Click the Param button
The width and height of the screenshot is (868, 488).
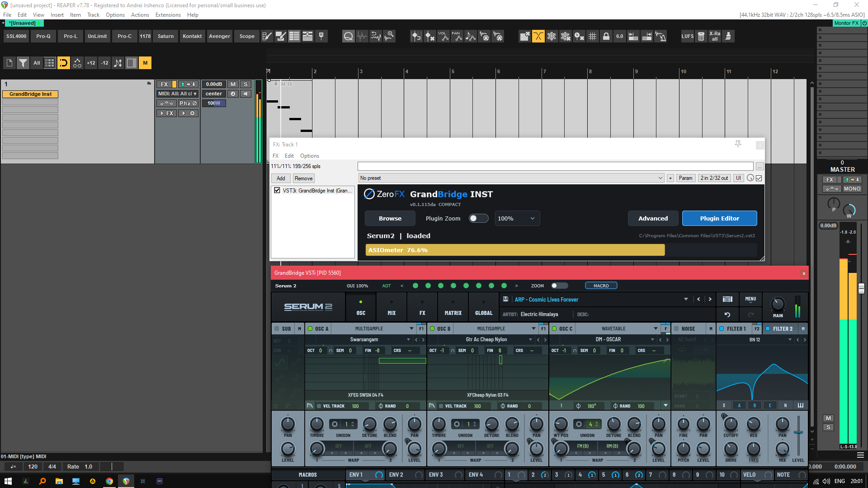tap(685, 178)
